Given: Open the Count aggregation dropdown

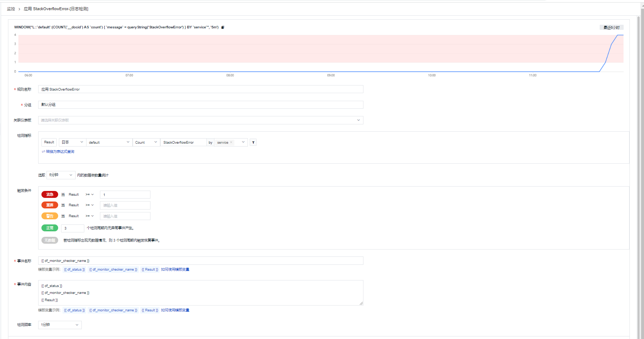Looking at the screenshot, I should 146,142.
